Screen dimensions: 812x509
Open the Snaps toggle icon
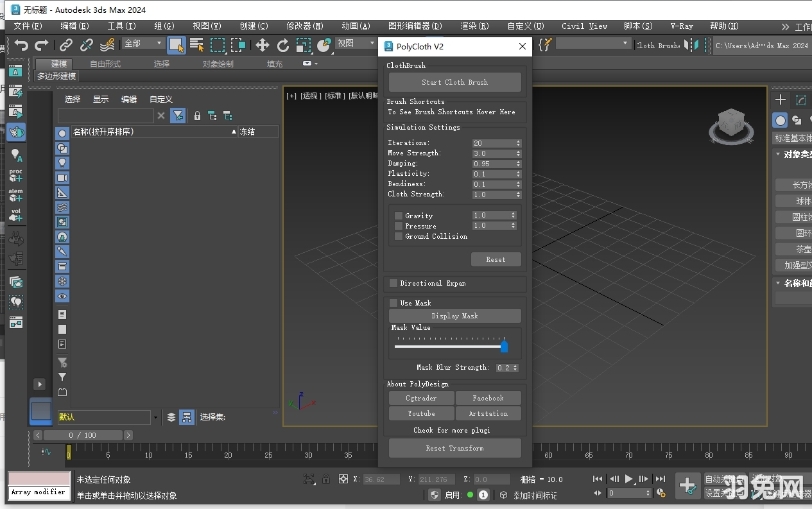click(x=322, y=46)
